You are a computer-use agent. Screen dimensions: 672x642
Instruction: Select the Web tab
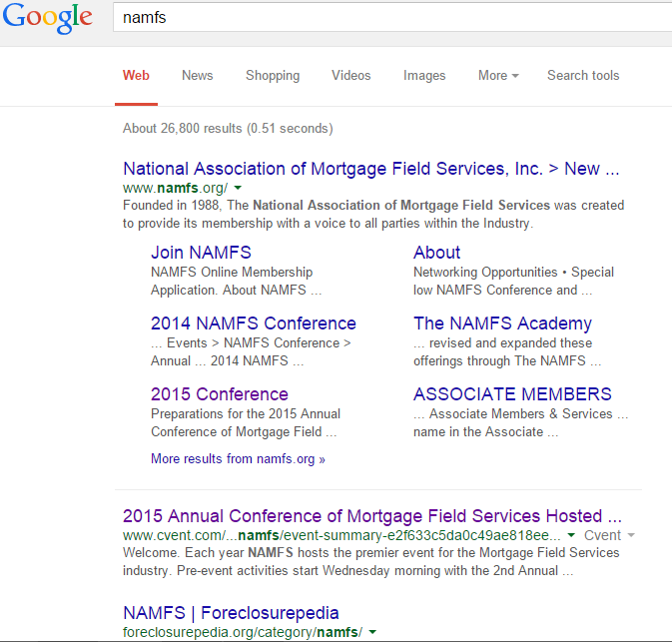[x=136, y=76]
